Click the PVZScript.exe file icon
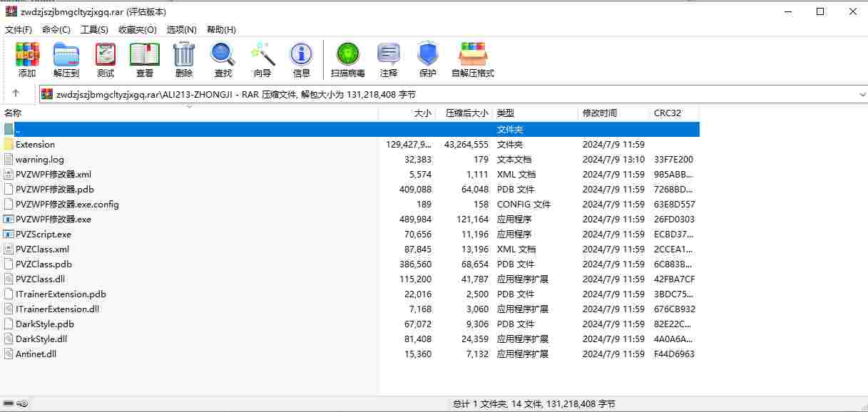Image resolution: width=868 pixels, height=412 pixels. (9, 234)
